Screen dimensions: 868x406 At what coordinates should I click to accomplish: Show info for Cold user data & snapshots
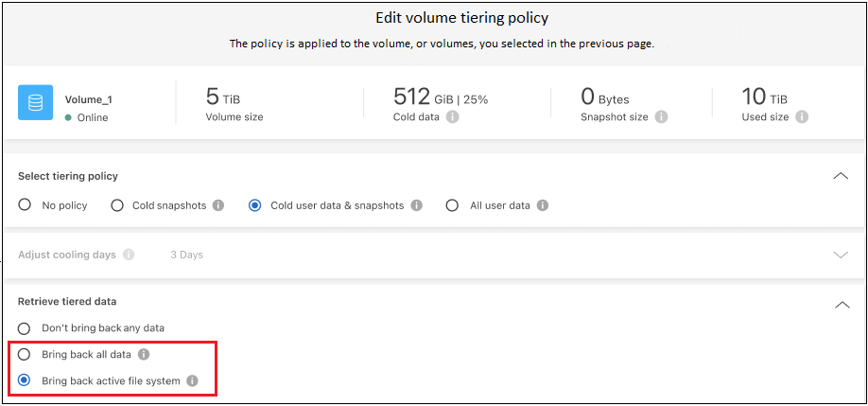click(417, 205)
